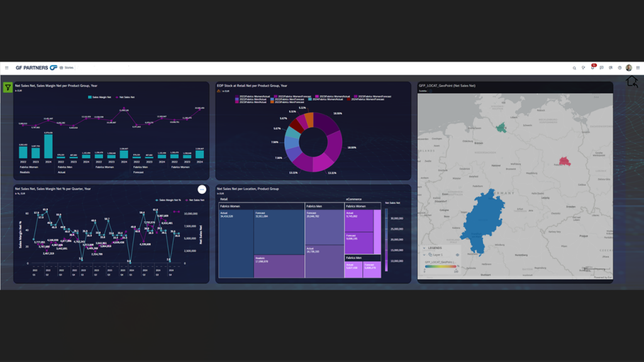Image resolution: width=644 pixels, height=362 pixels.
Task: Open the hamburger navigation menu
Action: pos(7,68)
